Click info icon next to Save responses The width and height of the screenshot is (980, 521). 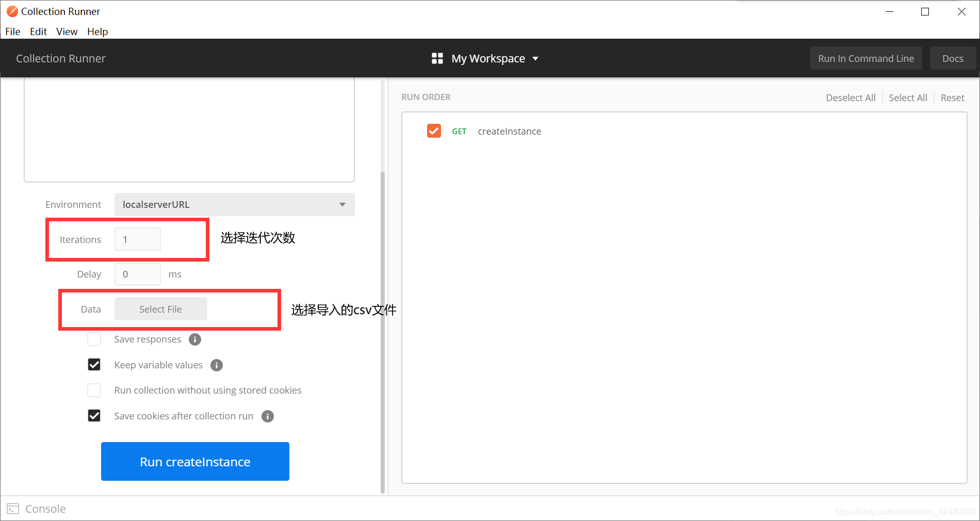pyautogui.click(x=195, y=339)
